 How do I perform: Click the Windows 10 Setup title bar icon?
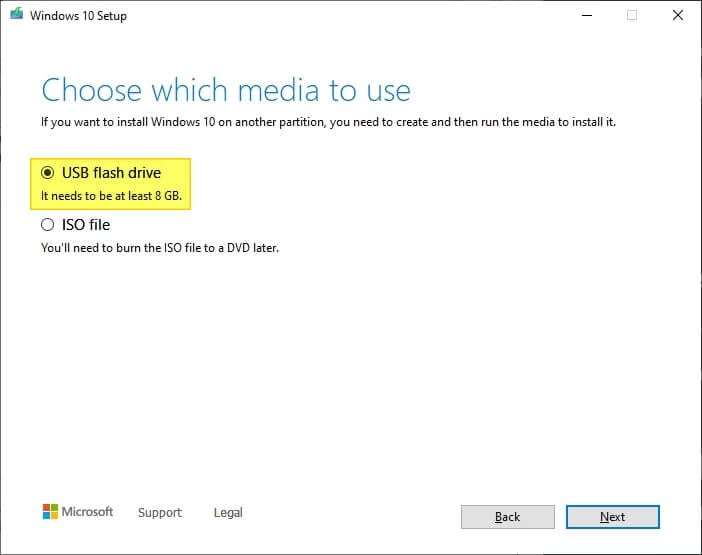click(x=17, y=14)
